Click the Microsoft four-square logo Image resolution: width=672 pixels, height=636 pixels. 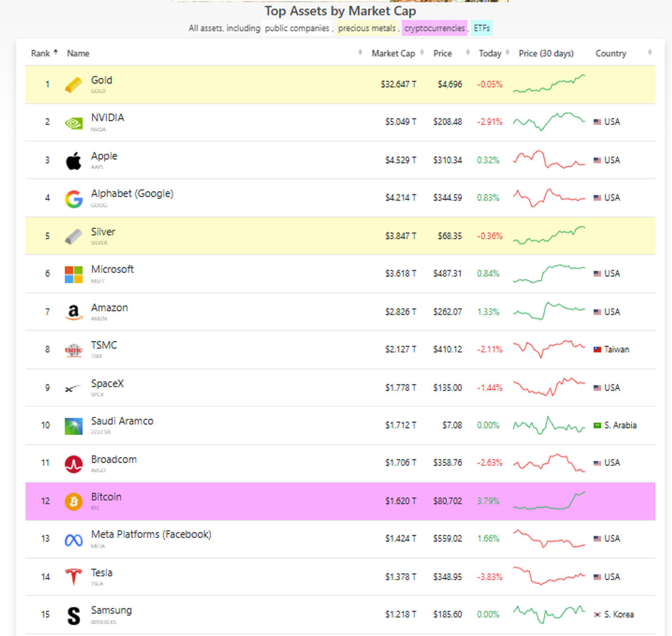(73, 275)
